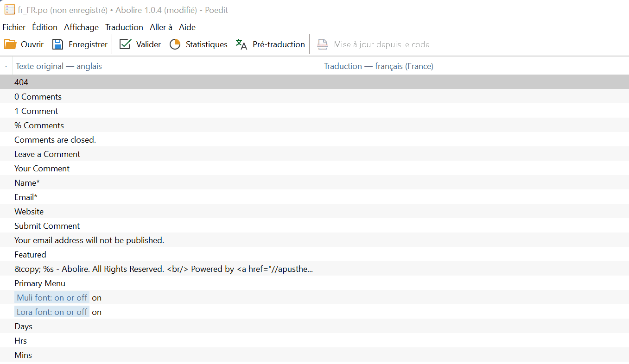The height and width of the screenshot is (364, 629).
Task: Click the Enregistrer floppy disk icon
Action: pos(57,44)
